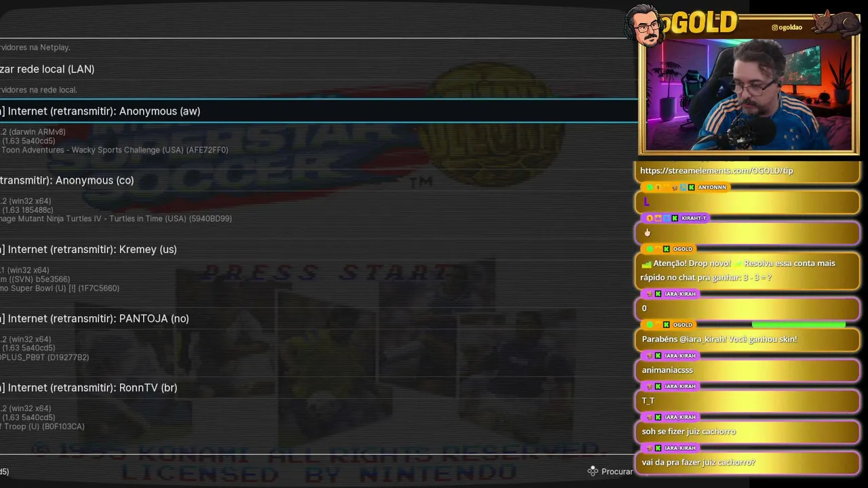Click the green progress bar beside OGOLD
Image resolution: width=868 pixels, height=488 pixels.
[x=799, y=325]
